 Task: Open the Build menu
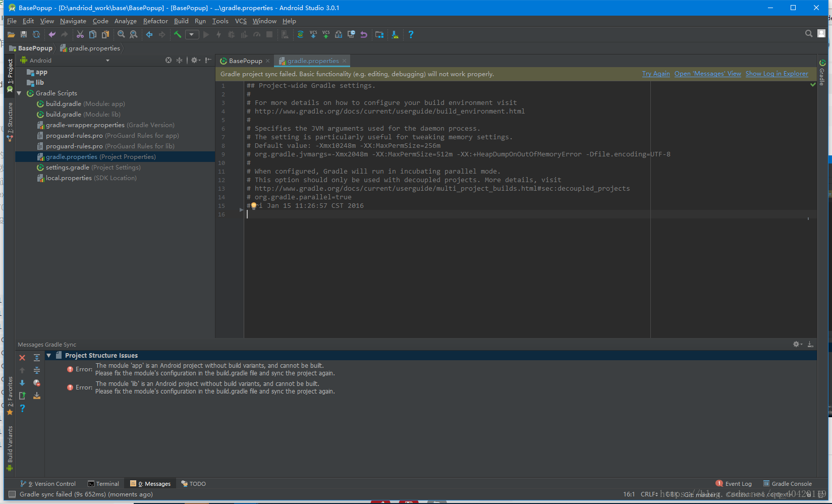(x=181, y=21)
